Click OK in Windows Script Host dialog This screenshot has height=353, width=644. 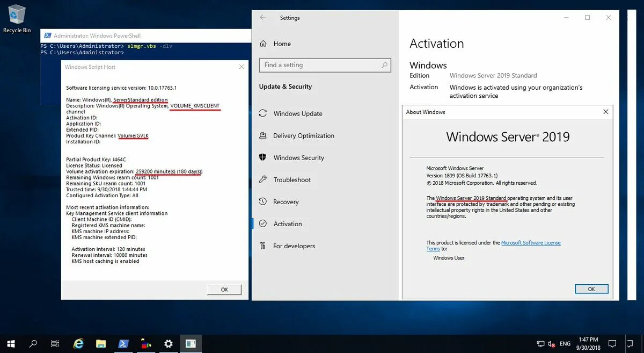coord(224,289)
